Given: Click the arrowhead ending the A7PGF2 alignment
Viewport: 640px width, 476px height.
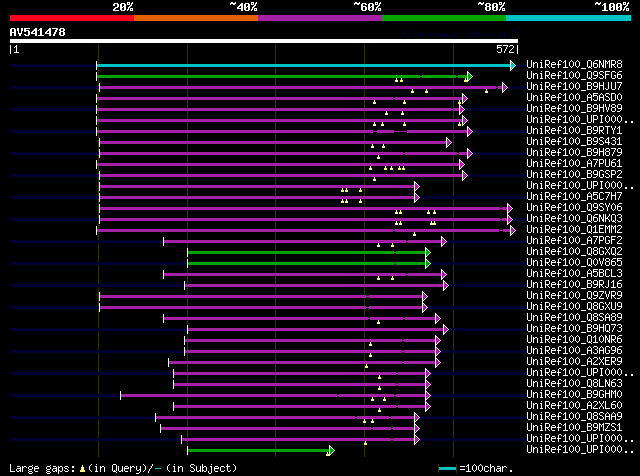Looking at the screenshot, I should (x=444, y=242).
